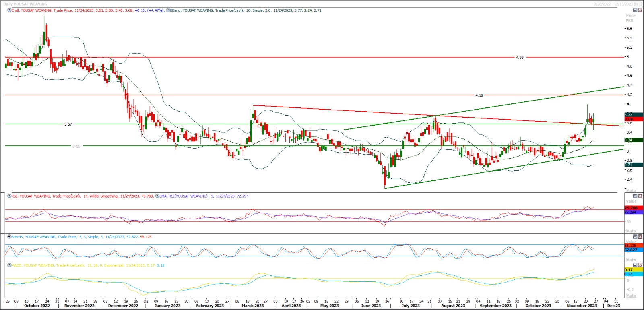
Task: Close the RSI indicator panel
Action: [x=640, y=196]
